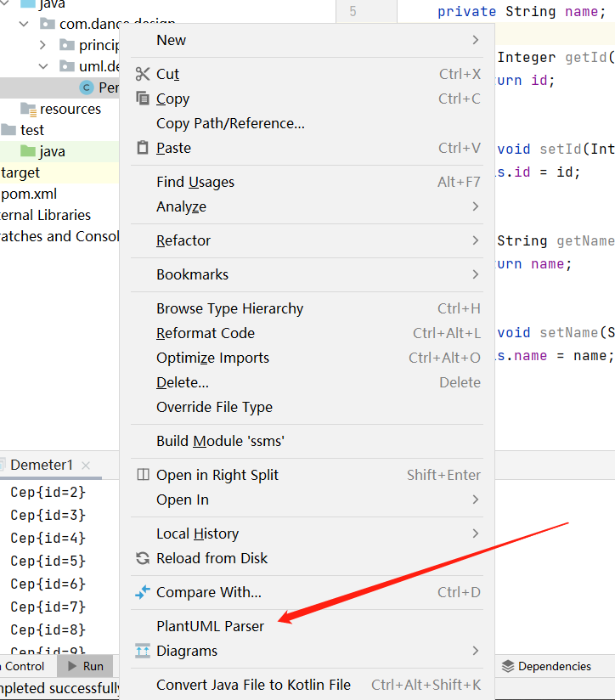Choose Delete... menu entry
The height and width of the screenshot is (700, 615).
pos(307,382)
